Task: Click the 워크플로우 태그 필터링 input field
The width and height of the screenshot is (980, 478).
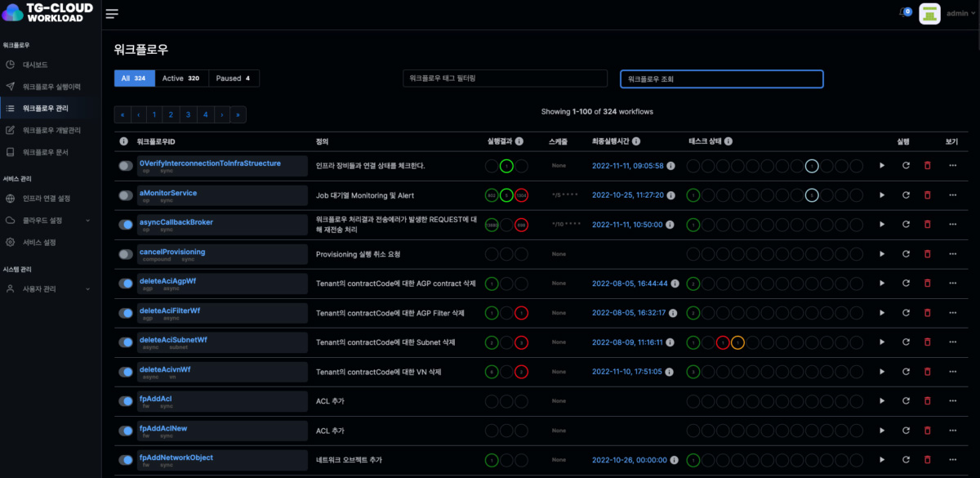Action: tap(505, 78)
